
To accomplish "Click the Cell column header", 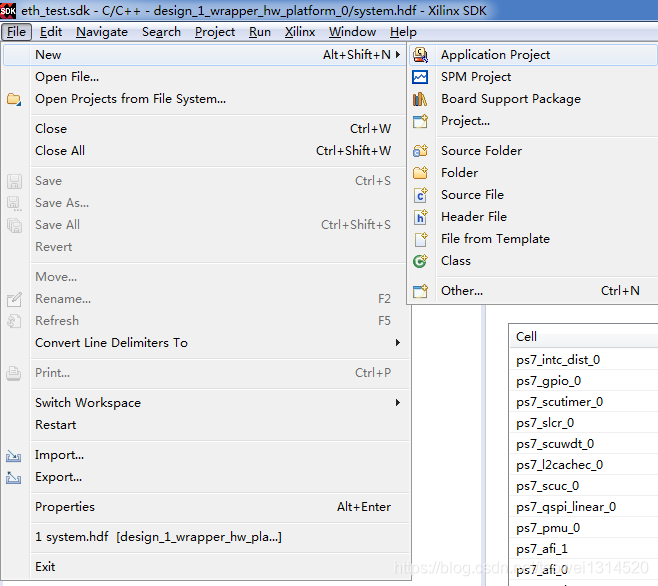I will 584,337.
